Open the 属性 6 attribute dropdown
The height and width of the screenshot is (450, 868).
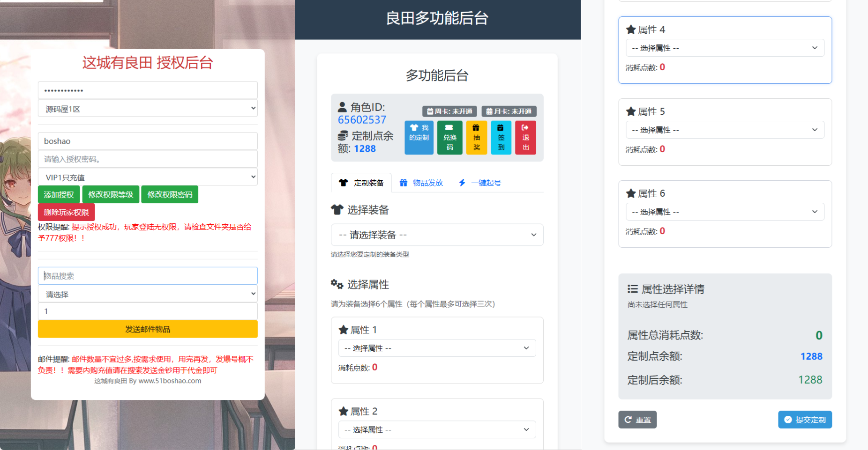pyautogui.click(x=725, y=212)
